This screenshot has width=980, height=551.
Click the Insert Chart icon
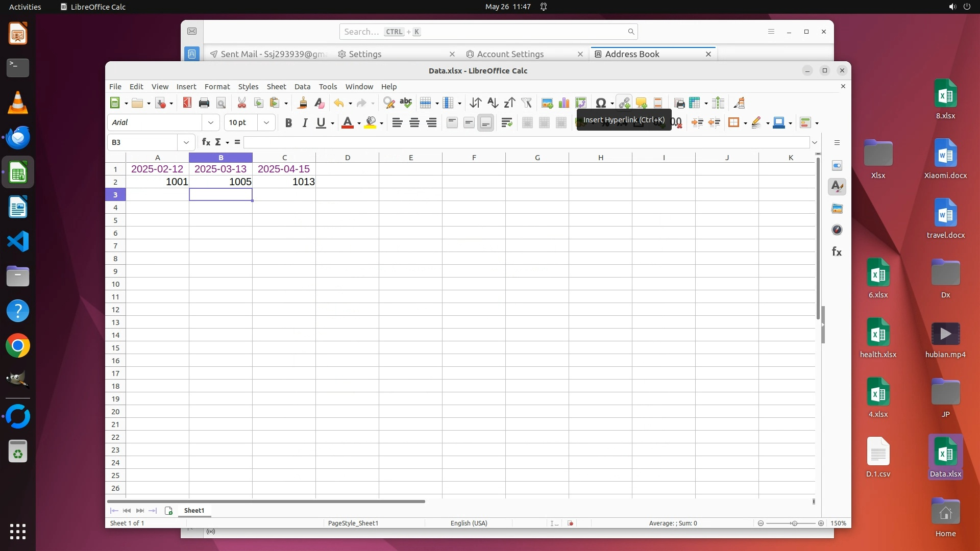coord(564,103)
